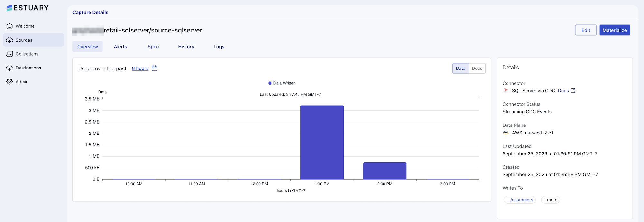644x222 pixels.
Task: Click the Welcome home icon
Action: pos(10,26)
